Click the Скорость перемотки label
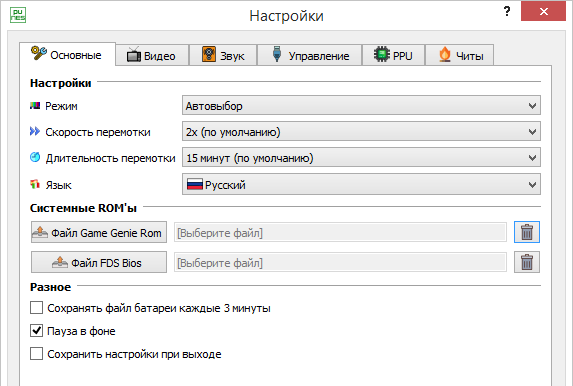Screen dimensions: 573x386 [x=98, y=132]
